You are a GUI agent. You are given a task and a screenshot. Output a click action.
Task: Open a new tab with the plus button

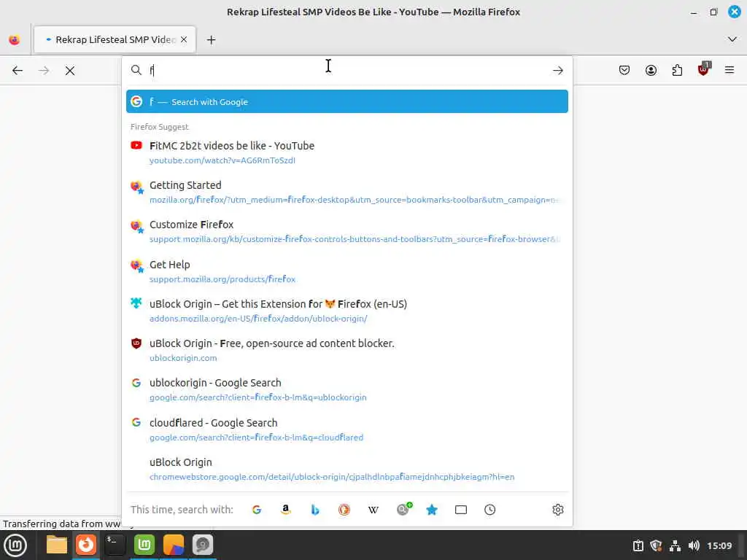211,40
